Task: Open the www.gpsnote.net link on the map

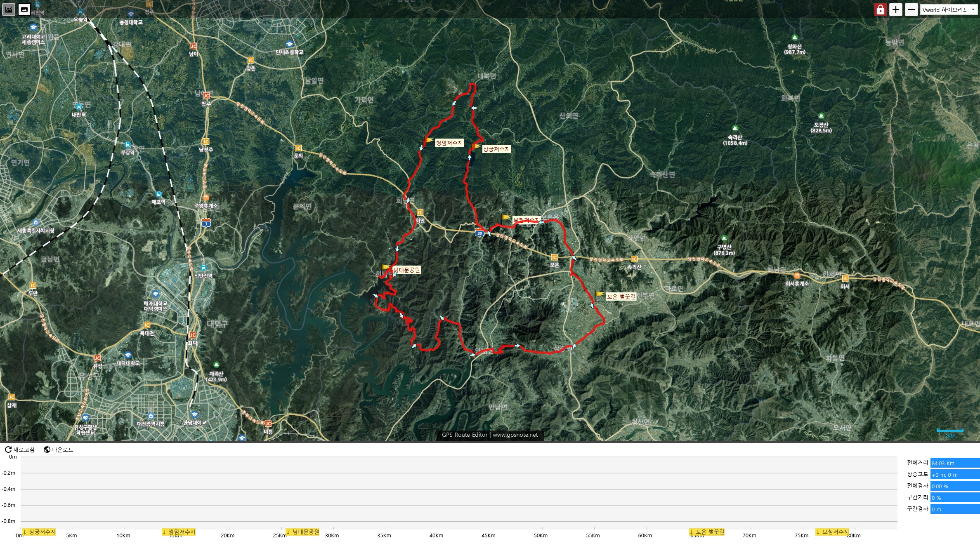Action: (x=515, y=435)
